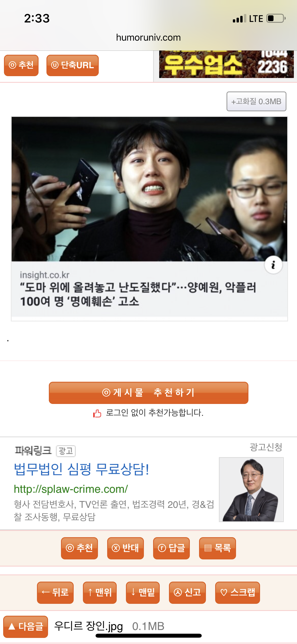Copy the 단축URL short link

tap(73, 65)
